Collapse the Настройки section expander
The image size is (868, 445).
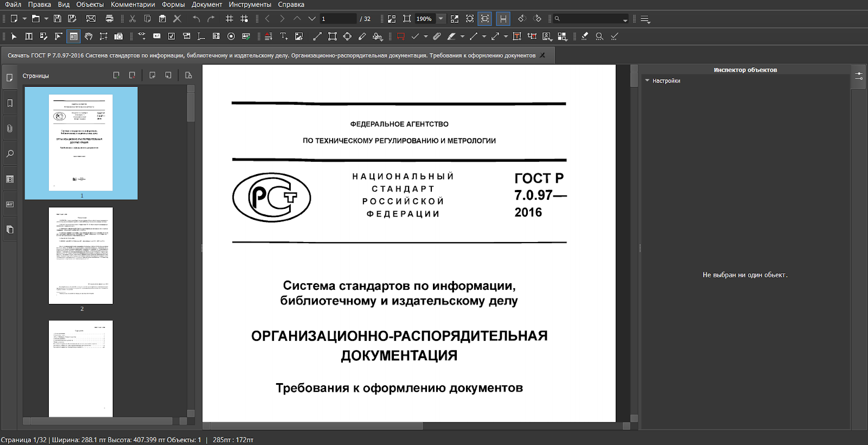coord(647,81)
